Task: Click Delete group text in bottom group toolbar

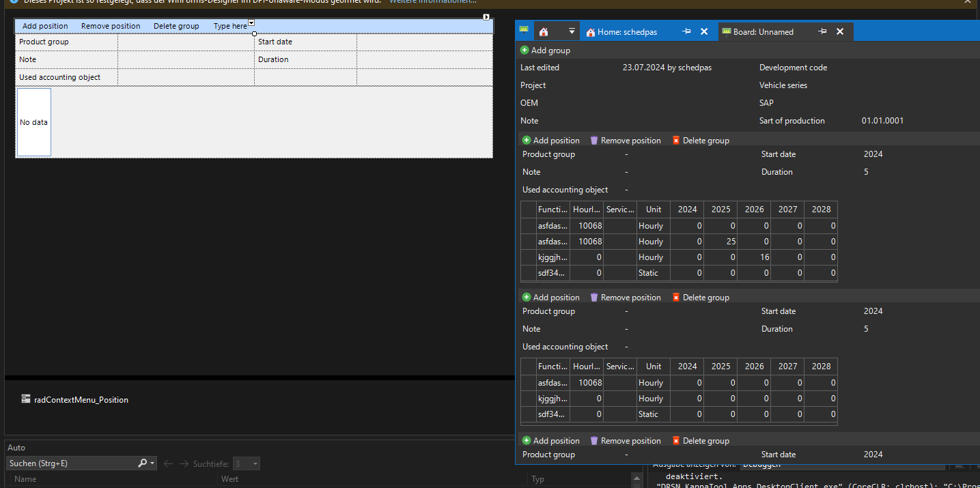Action: coord(706,440)
